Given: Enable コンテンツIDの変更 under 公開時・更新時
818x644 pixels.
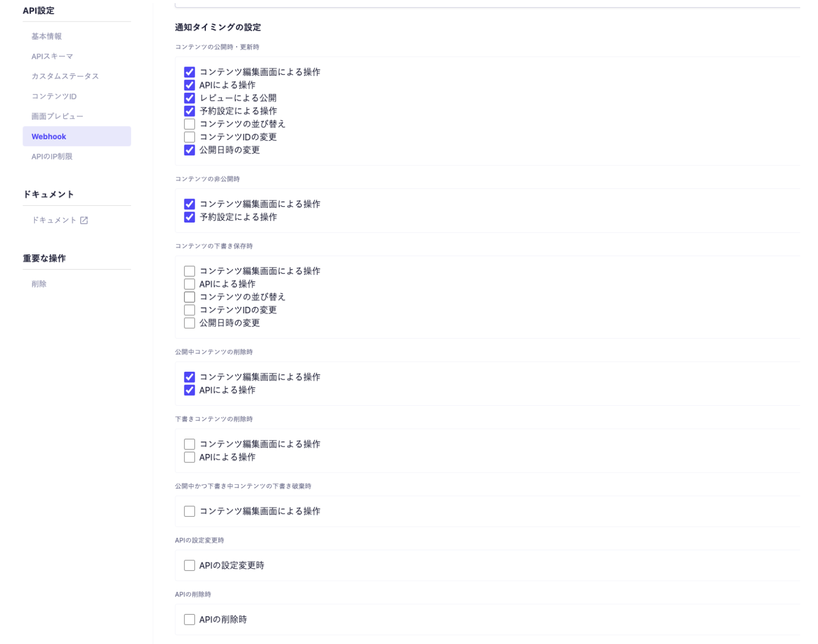Looking at the screenshot, I should (190, 137).
